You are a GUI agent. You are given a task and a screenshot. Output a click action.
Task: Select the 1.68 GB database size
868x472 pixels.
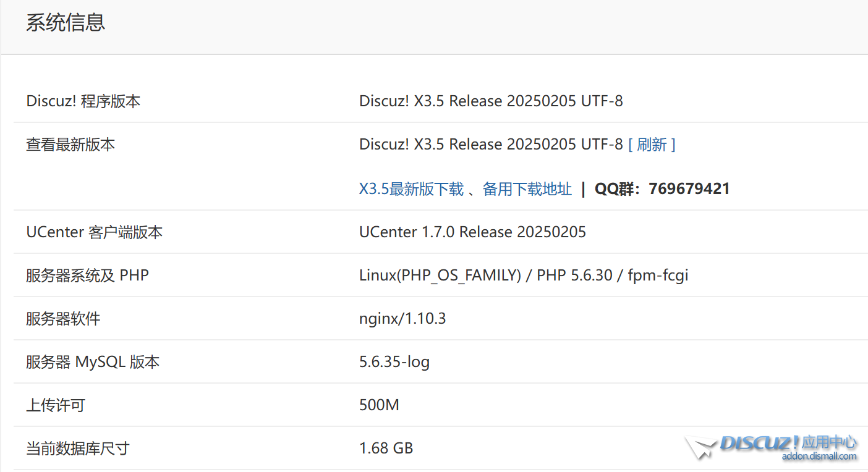tap(386, 449)
